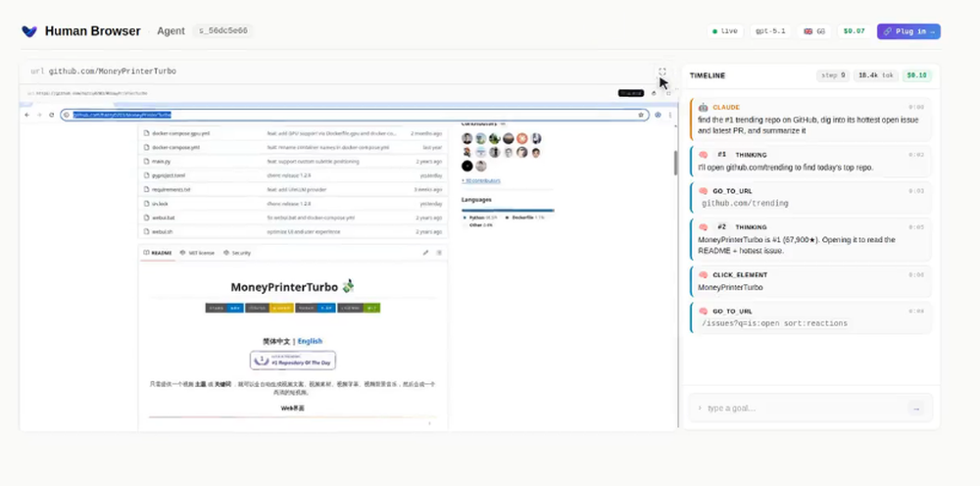Screen dimensions: 980x486
Task: Select the issues sort:reactions GO_TO_URL entry
Action: point(810,317)
